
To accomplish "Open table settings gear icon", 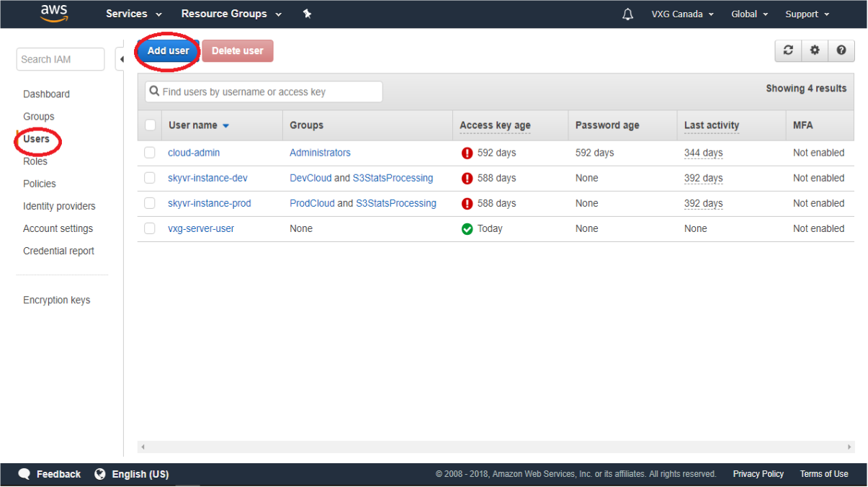I will click(815, 50).
